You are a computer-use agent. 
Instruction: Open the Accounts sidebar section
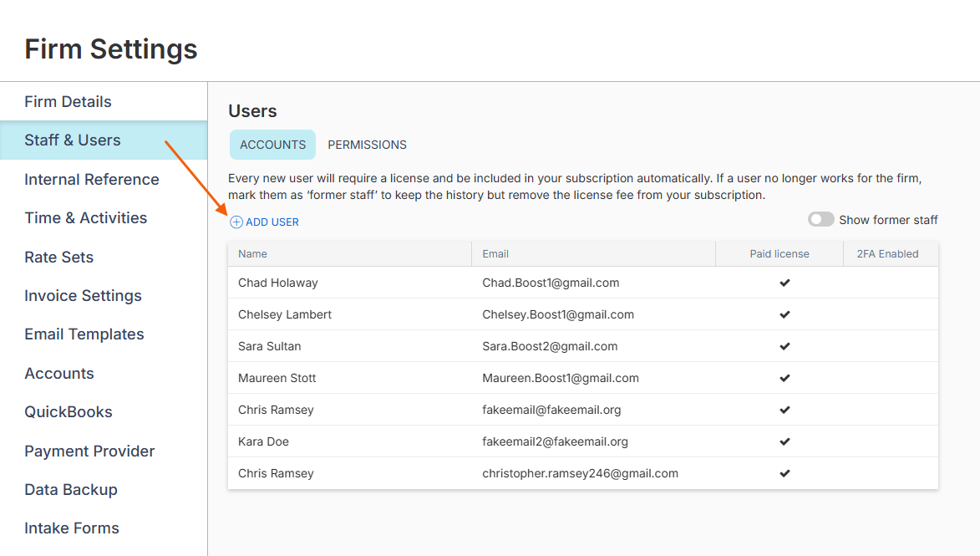tap(59, 374)
